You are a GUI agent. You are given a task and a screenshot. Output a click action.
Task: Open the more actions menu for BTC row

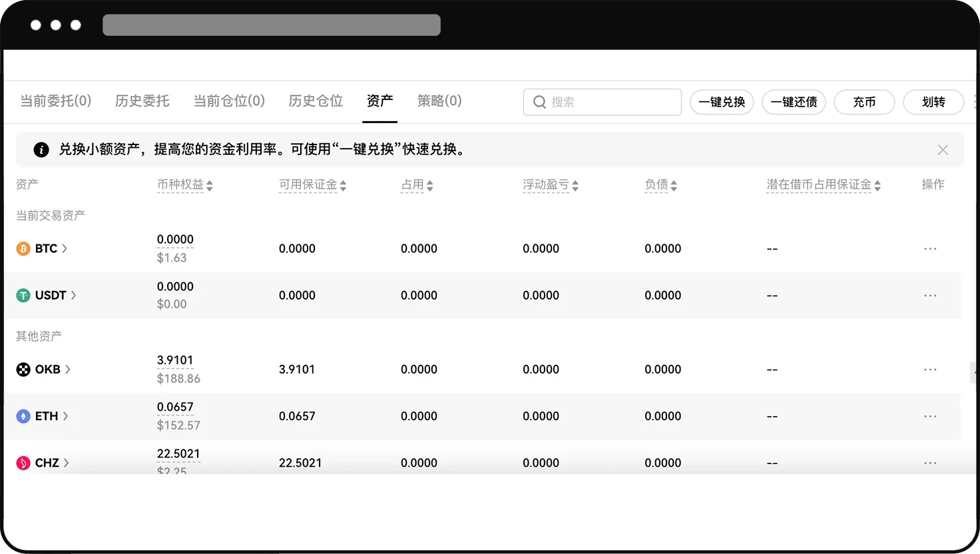coord(930,248)
